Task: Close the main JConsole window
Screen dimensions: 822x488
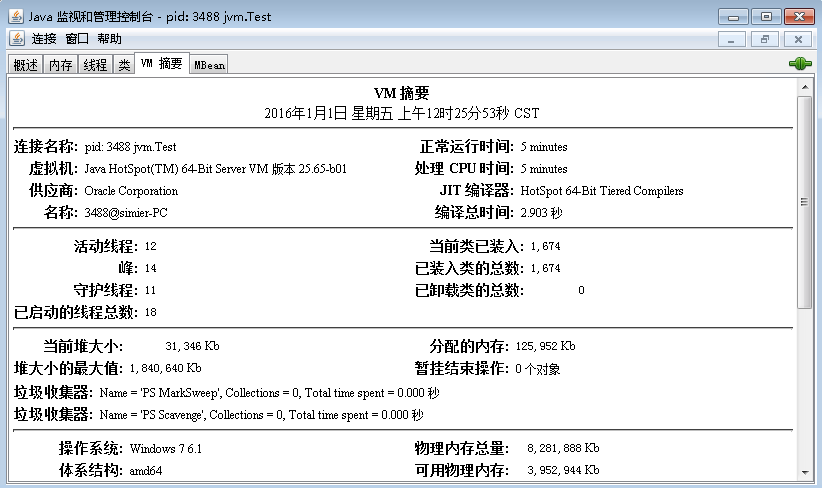Action: coord(799,17)
